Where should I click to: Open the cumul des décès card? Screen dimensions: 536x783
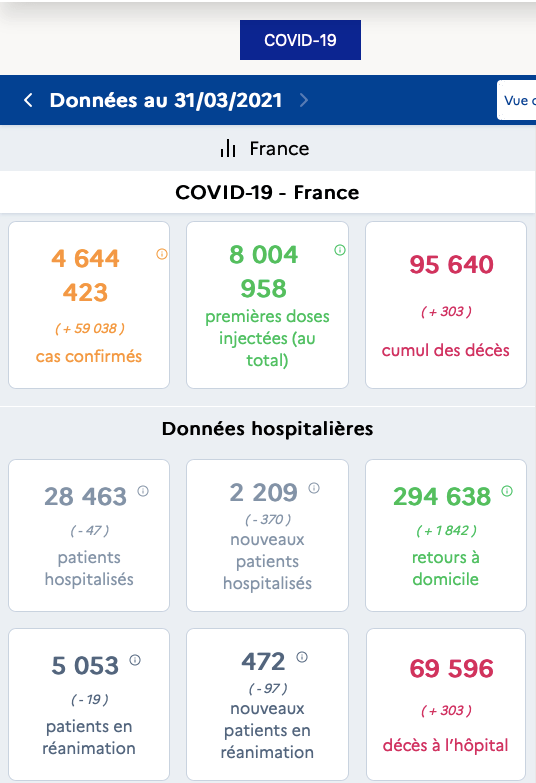coord(446,305)
